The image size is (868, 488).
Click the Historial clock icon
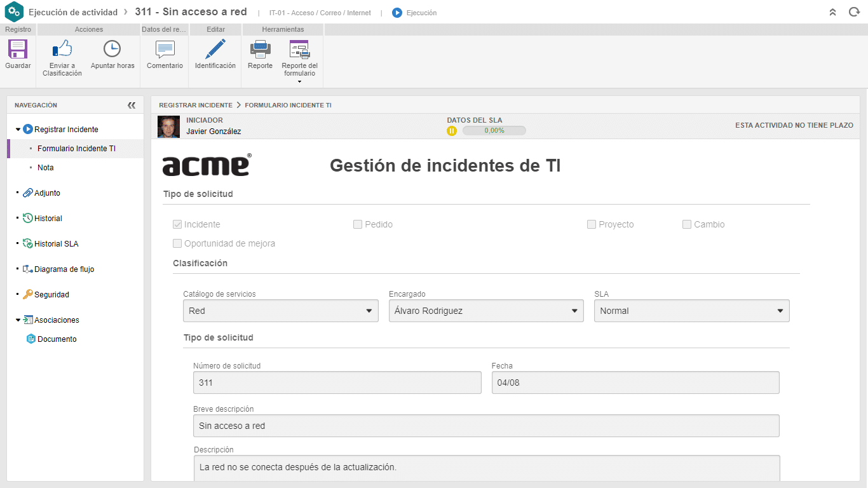27,218
